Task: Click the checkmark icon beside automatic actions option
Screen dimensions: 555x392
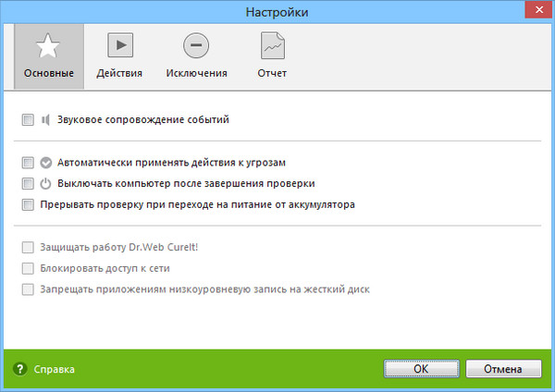Action: pyautogui.click(x=46, y=162)
